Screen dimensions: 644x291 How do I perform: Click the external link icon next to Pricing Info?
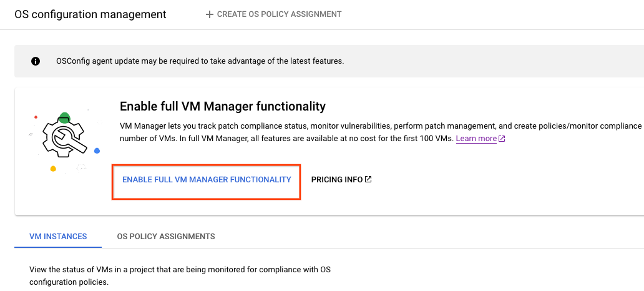click(x=368, y=180)
